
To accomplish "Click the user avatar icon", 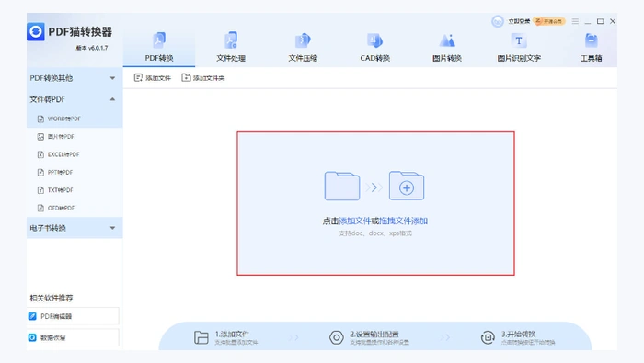I will click(498, 21).
